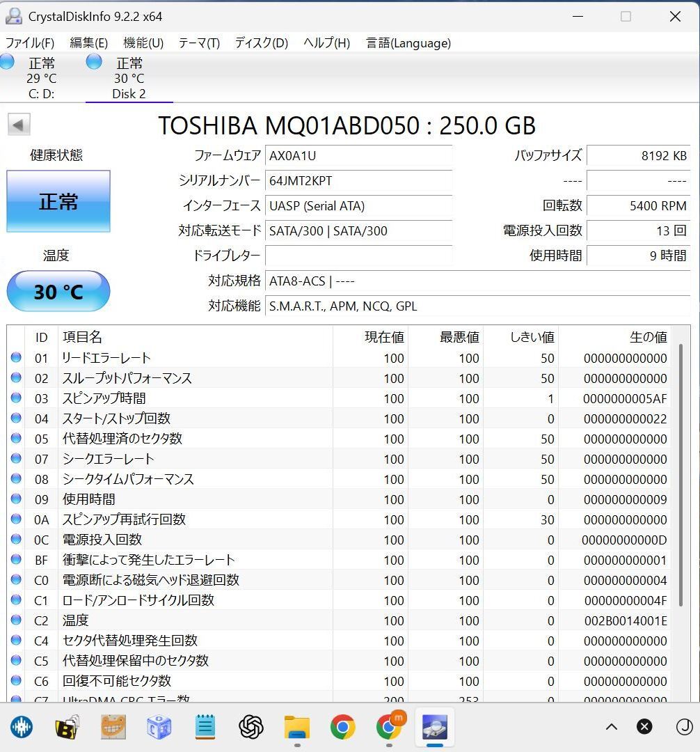This screenshot has width=700, height=752.
Task: Click the power on hours 9 時間
Action: coord(639,256)
